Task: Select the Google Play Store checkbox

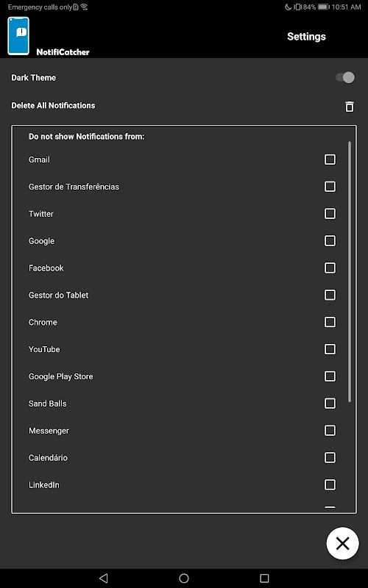Action: 330,376
